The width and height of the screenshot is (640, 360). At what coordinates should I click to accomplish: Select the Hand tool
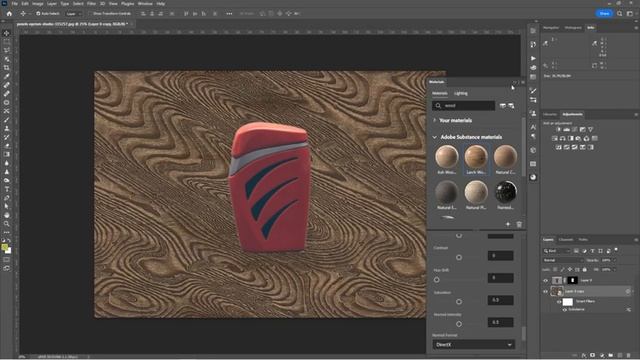(7, 215)
